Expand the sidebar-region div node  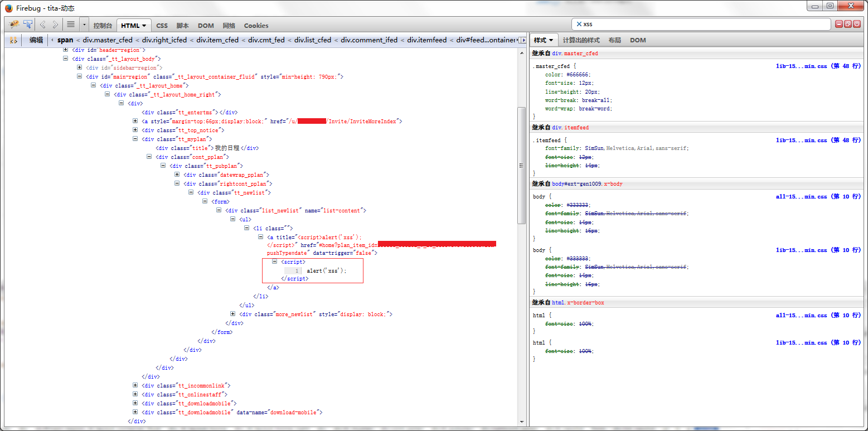pos(79,67)
